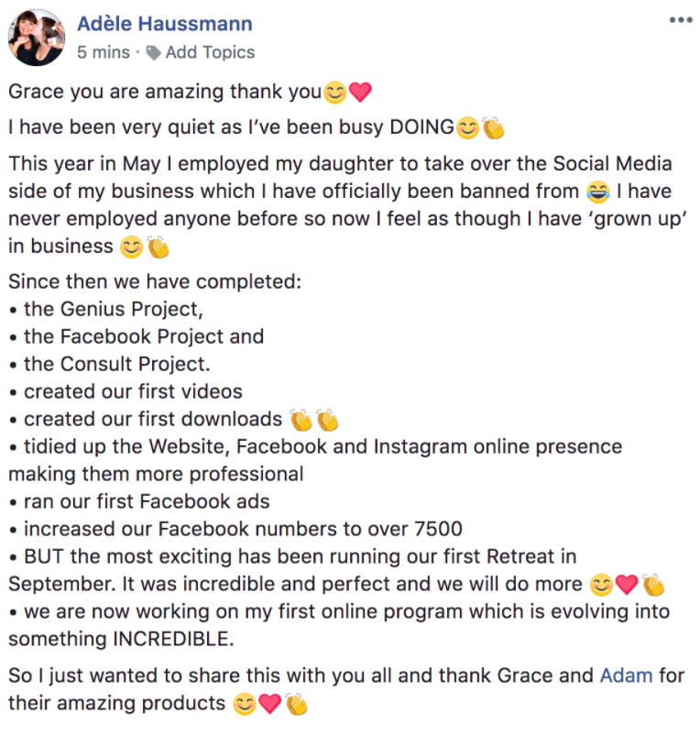Click the heart emoji after 'we will do more'
The width and height of the screenshot is (700, 735).
tap(627, 584)
